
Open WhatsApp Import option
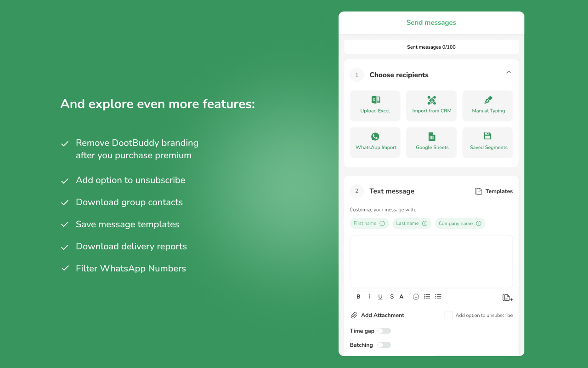375,143
